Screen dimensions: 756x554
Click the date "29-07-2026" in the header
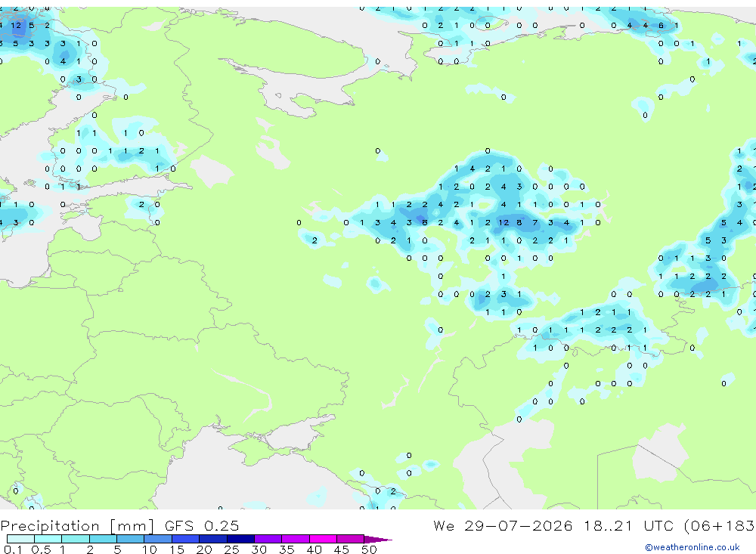point(519,525)
